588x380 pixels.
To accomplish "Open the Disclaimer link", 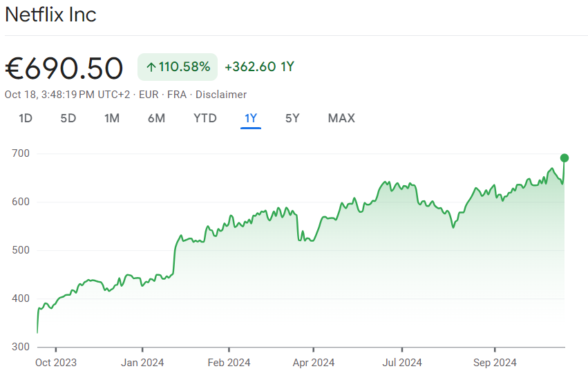I will point(221,95).
